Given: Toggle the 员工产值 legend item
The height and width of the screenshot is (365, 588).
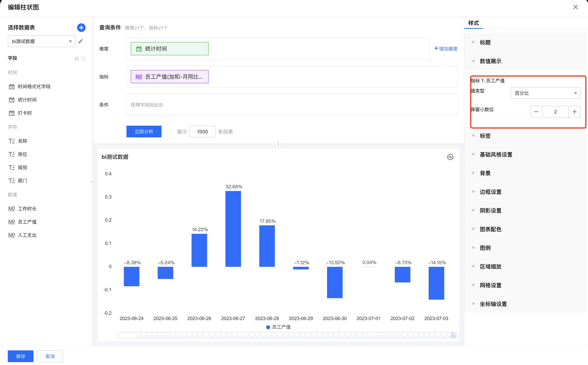Looking at the screenshot, I should tap(278, 327).
